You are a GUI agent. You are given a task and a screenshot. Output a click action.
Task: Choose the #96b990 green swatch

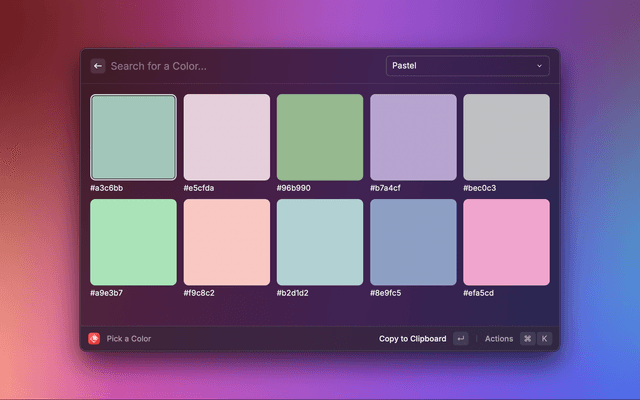click(x=320, y=137)
